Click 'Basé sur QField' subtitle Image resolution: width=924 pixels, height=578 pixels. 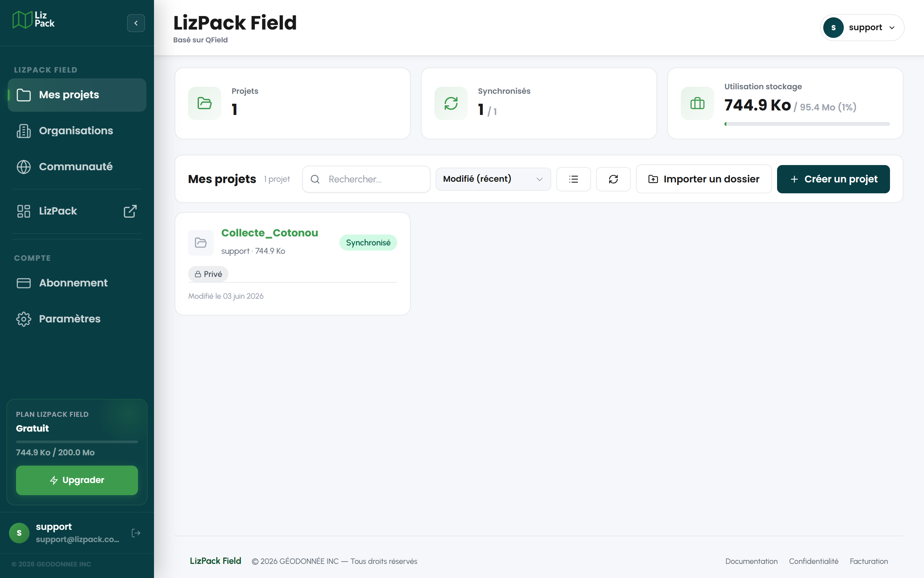click(x=201, y=40)
